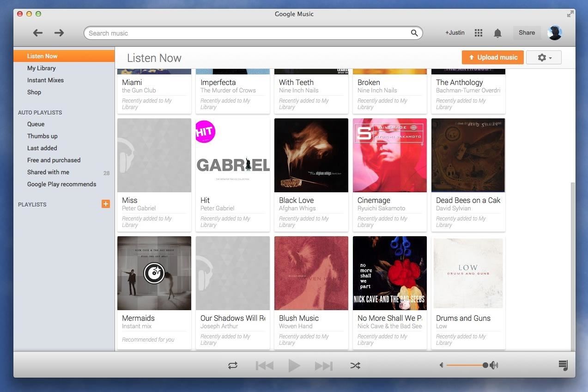Open the user profile avatar

tap(554, 33)
